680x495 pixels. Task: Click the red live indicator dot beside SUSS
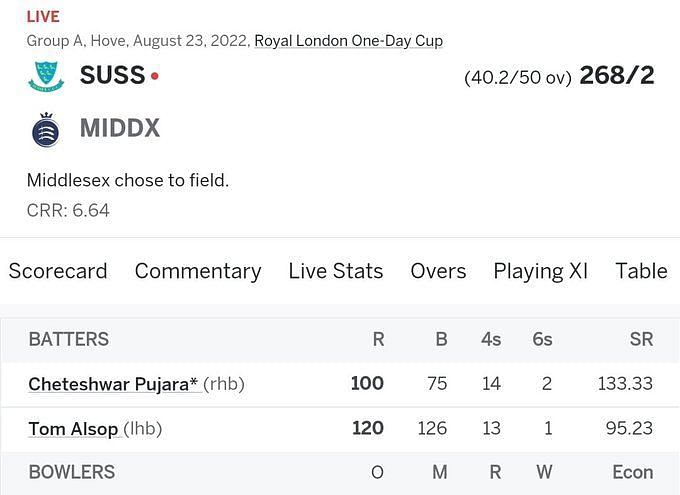pos(155,76)
